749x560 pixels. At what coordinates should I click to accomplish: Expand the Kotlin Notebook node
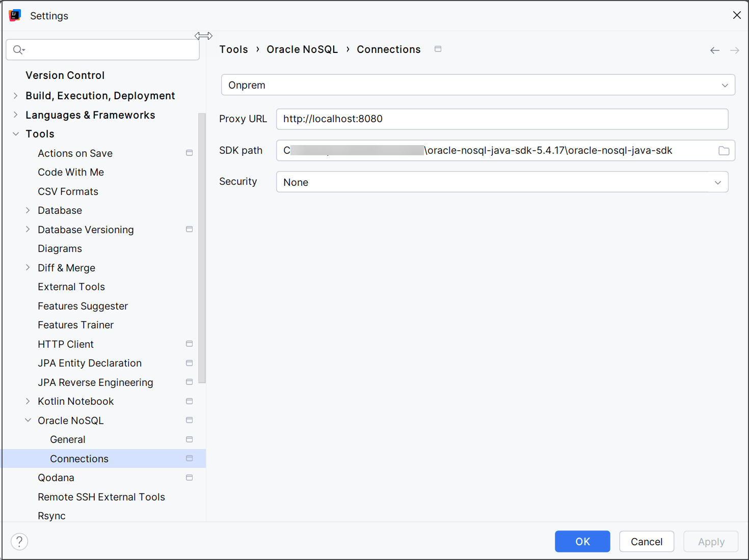[28, 401]
